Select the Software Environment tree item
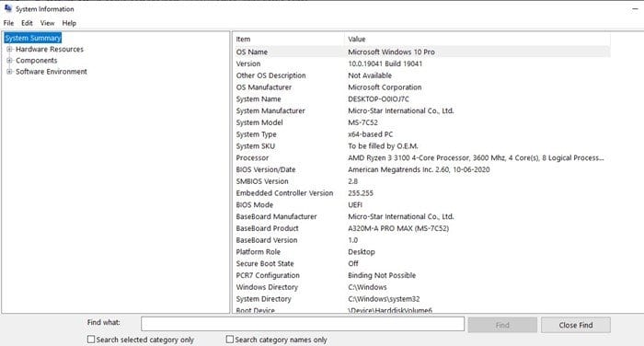 coord(52,72)
